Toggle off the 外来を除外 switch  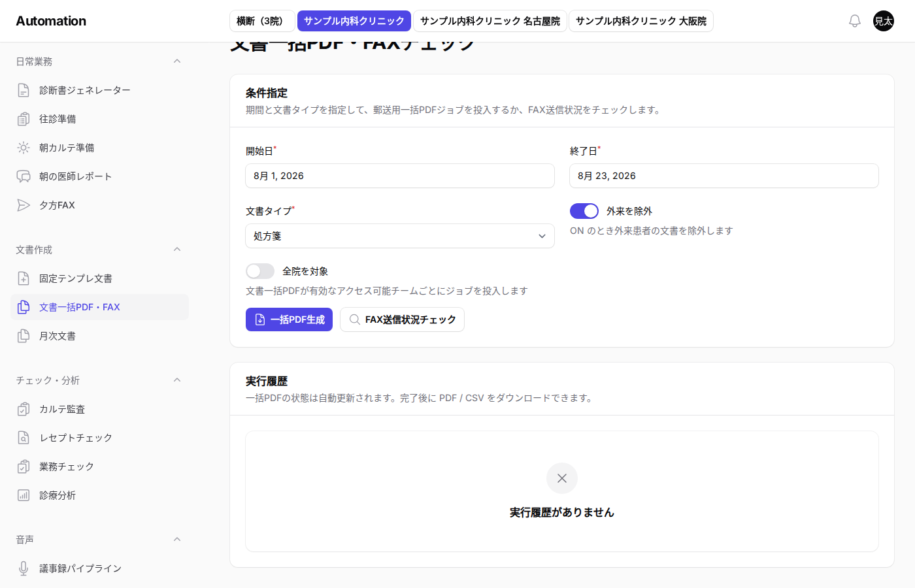584,211
